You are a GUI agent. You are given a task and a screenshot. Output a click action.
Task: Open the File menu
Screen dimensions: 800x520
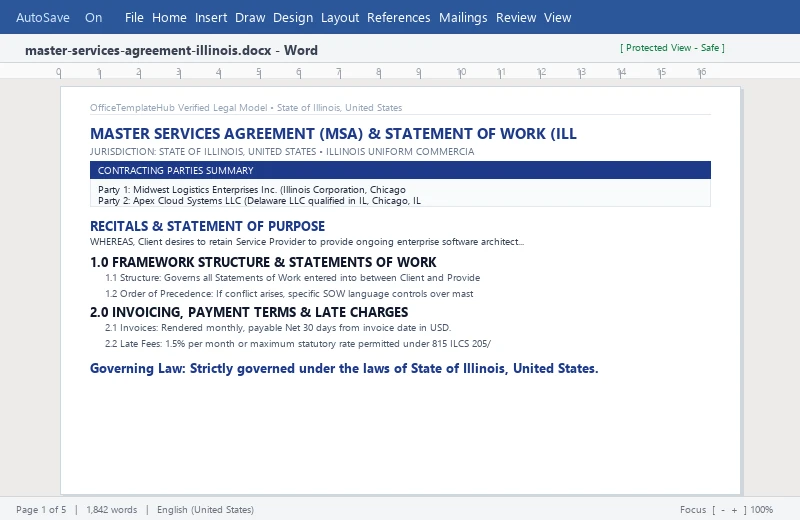pyautogui.click(x=134, y=17)
